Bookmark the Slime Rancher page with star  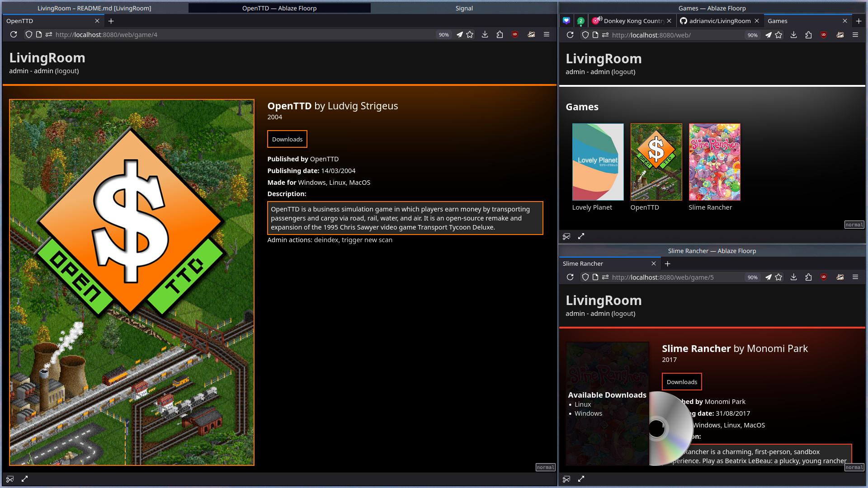778,277
